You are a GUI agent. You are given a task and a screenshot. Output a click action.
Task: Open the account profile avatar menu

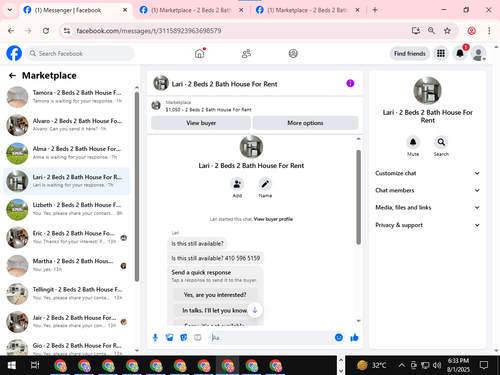coord(479,53)
